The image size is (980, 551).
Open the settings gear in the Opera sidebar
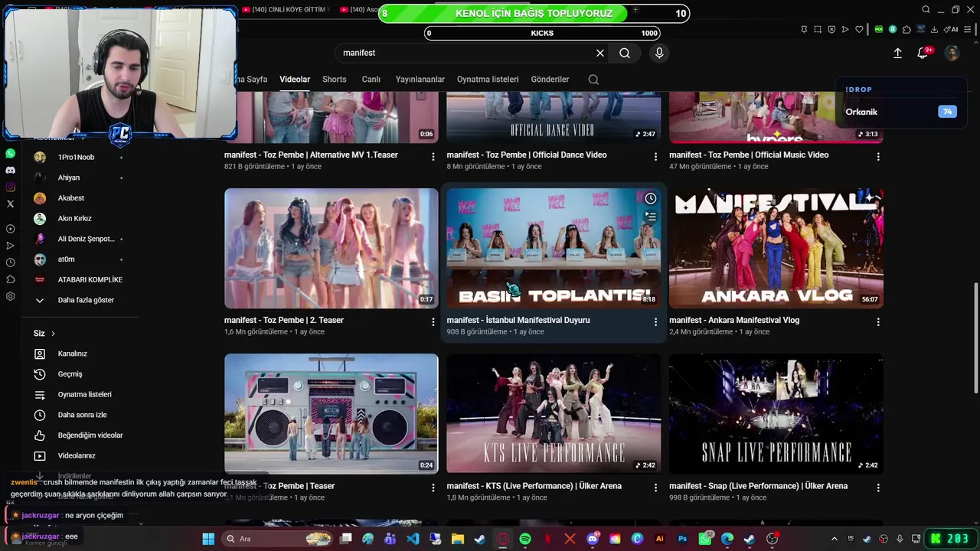[10, 296]
